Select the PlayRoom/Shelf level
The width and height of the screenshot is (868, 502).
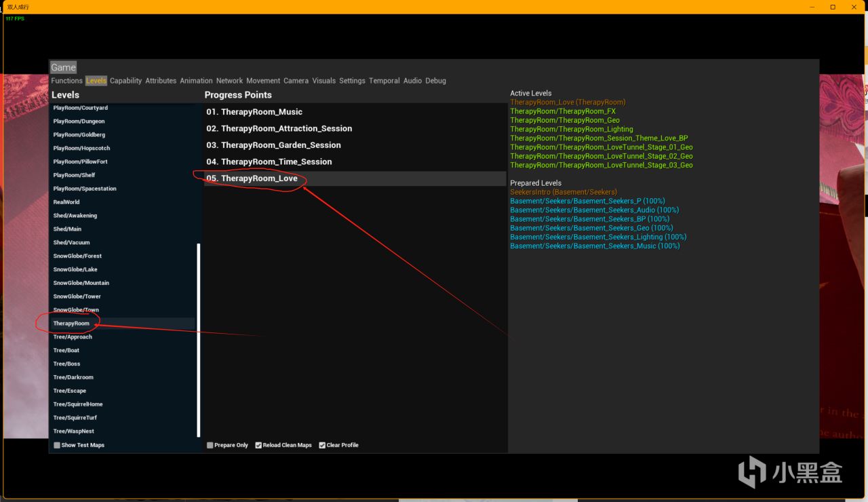123,175
